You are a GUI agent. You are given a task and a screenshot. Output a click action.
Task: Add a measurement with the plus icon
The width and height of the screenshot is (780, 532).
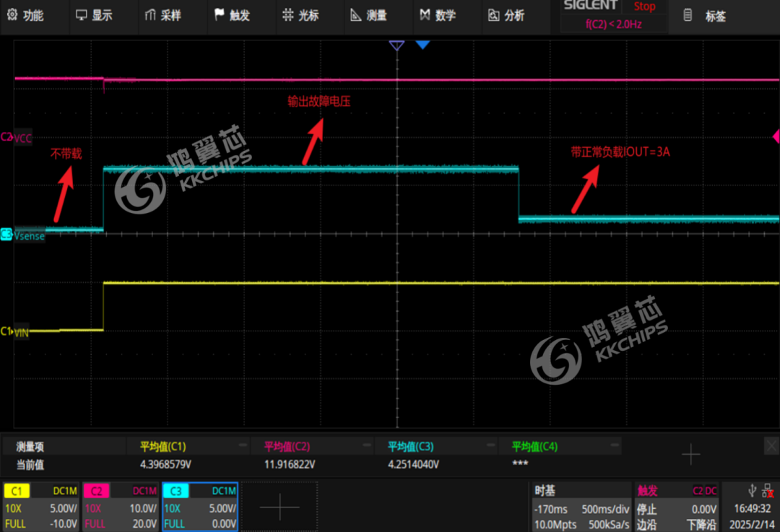pyautogui.click(x=690, y=454)
